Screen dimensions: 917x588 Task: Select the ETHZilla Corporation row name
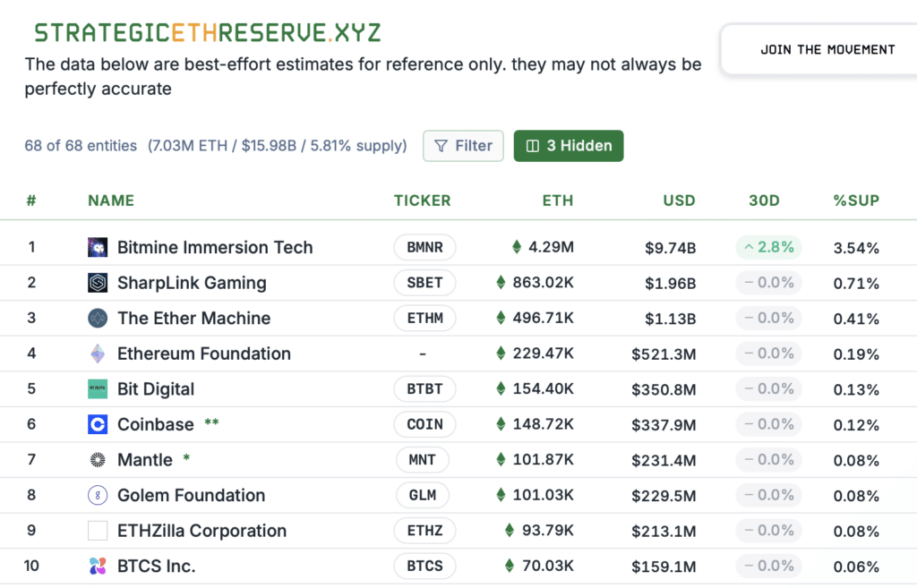tap(201, 531)
